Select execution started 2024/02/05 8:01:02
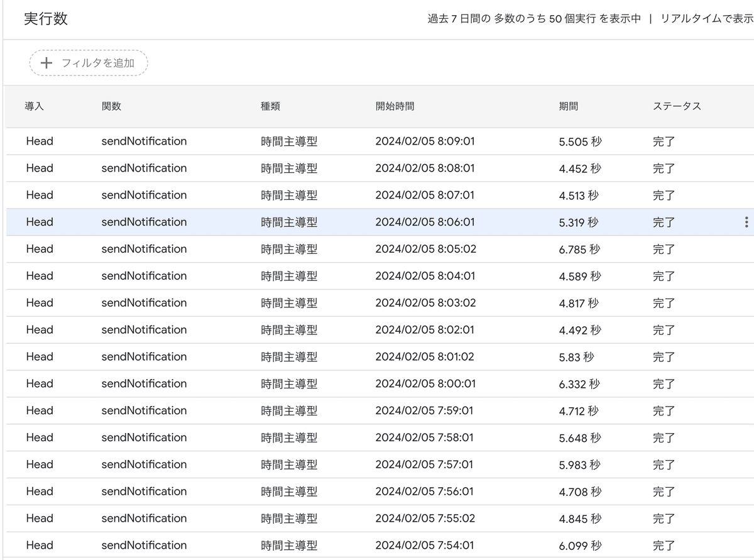The width and height of the screenshot is (754, 560). pyautogui.click(x=380, y=358)
